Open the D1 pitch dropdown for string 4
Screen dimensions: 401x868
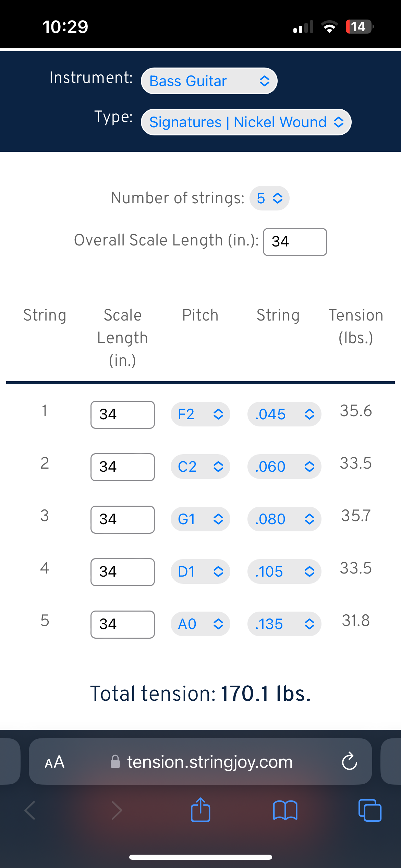point(200,571)
